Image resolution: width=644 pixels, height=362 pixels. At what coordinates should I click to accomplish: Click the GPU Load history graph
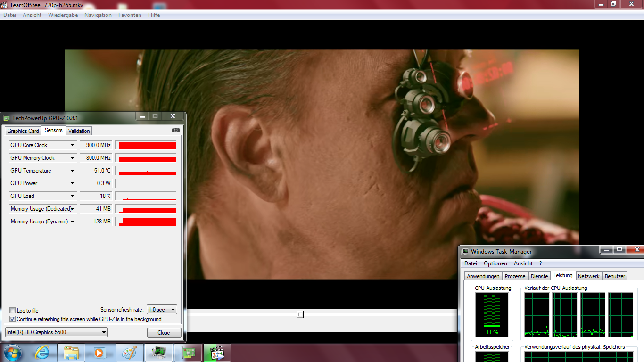pos(146,196)
